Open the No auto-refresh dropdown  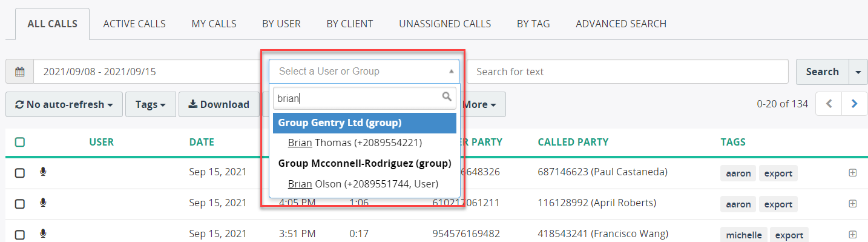[x=64, y=104]
